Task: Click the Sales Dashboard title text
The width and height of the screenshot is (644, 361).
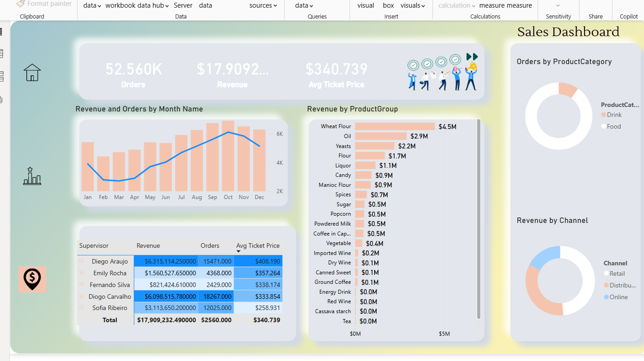Action: 568,32
